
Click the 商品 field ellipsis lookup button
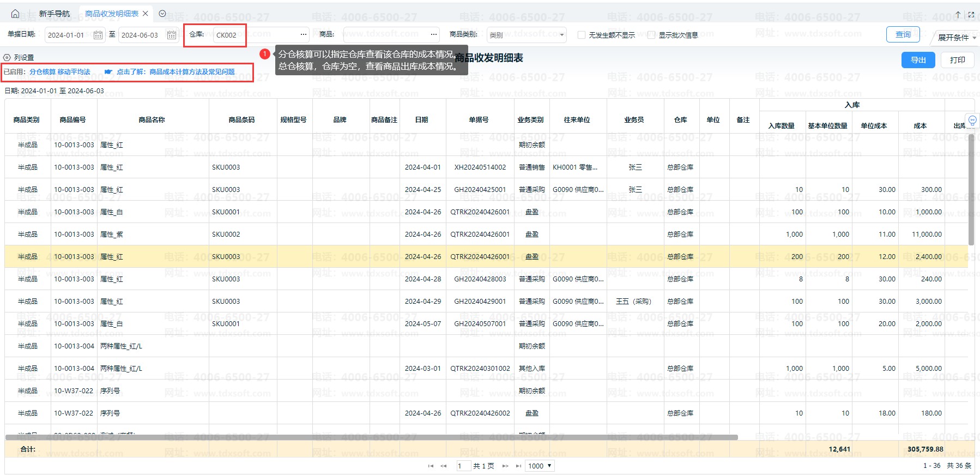[434, 34]
